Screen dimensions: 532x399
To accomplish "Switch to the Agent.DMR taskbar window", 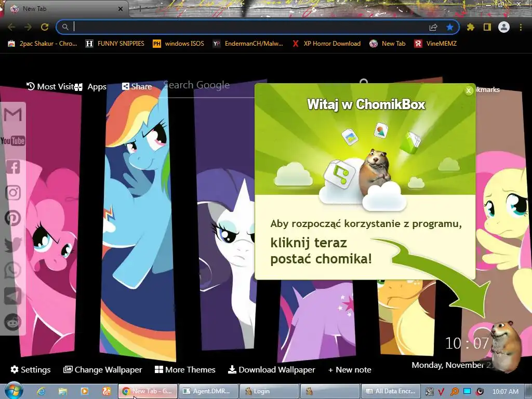I will [209, 391].
